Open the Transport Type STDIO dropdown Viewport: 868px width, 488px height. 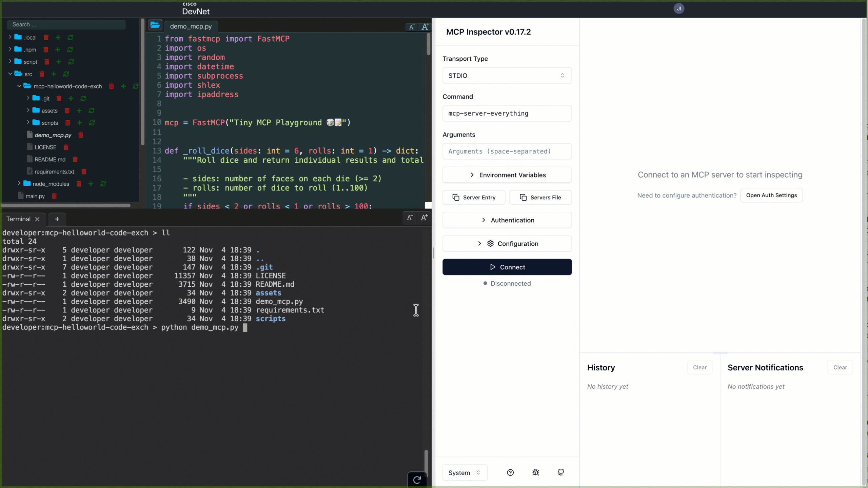(507, 75)
